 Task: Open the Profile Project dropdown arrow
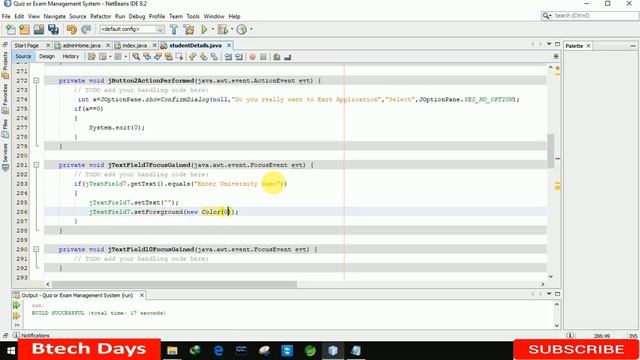click(251, 29)
